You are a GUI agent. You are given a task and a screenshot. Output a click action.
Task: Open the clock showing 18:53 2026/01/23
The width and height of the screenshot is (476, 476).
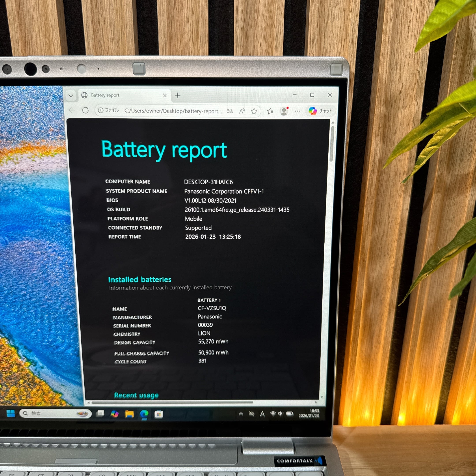(309, 413)
